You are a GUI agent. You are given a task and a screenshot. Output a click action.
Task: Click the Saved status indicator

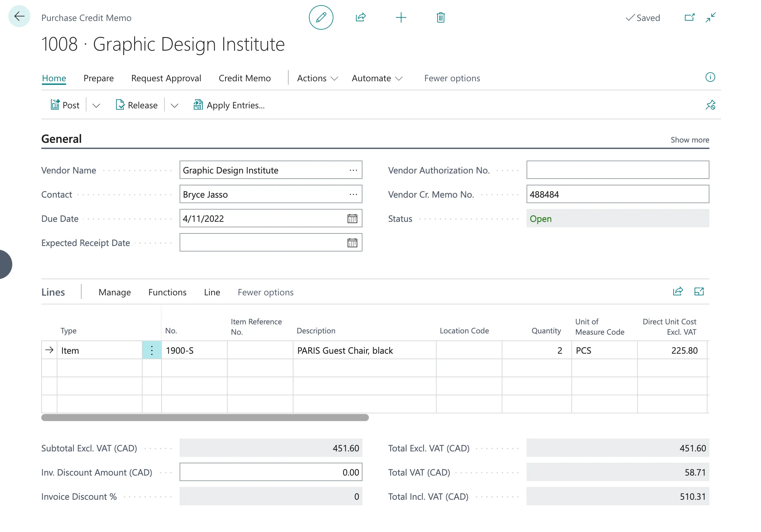[x=643, y=17]
